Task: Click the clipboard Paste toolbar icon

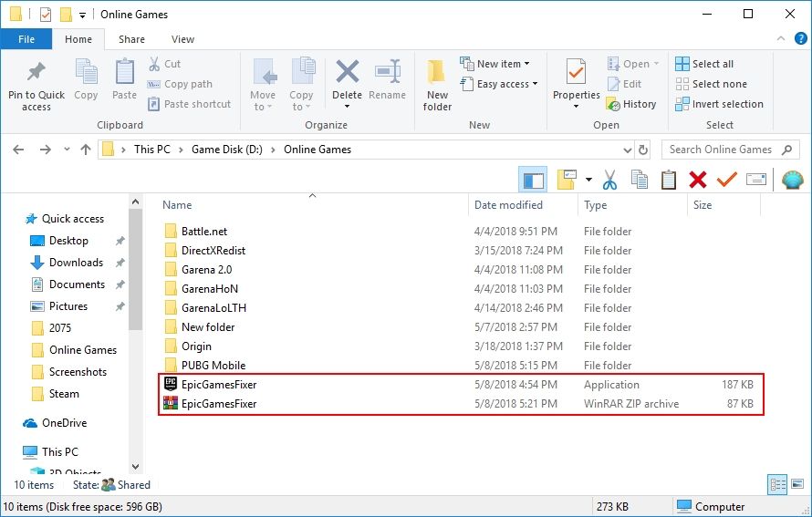Action: 669,180
